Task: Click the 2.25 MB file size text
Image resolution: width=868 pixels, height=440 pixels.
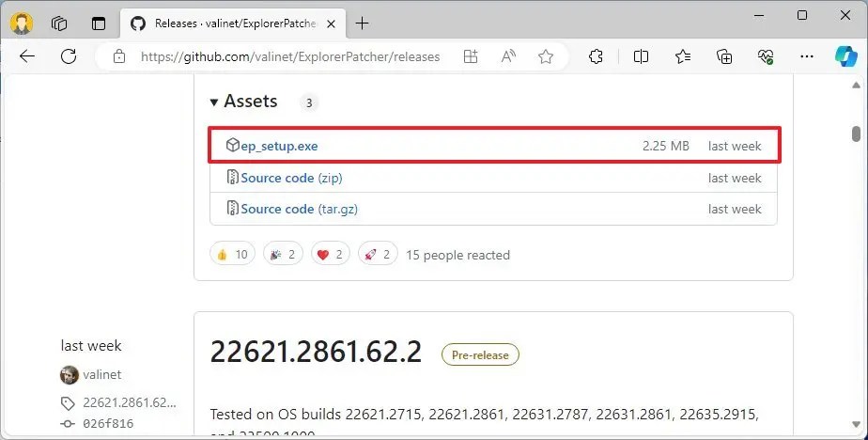Action: tap(665, 146)
